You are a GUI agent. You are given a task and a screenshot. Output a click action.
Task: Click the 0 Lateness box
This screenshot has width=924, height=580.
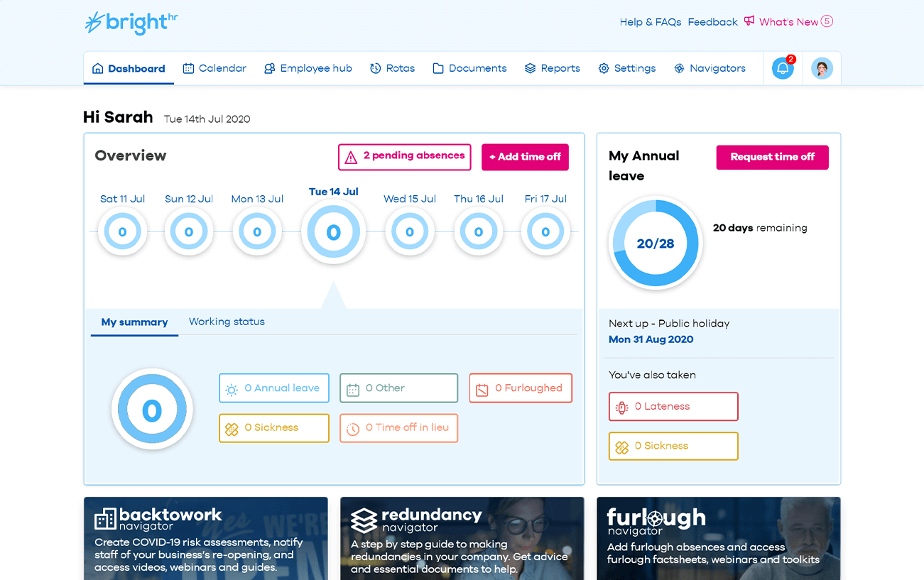673,407
